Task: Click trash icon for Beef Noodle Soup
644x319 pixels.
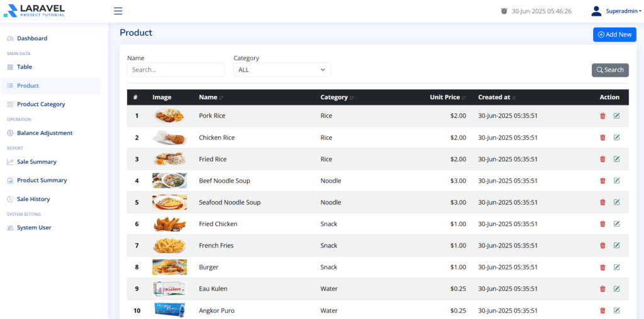Action: 602,181
